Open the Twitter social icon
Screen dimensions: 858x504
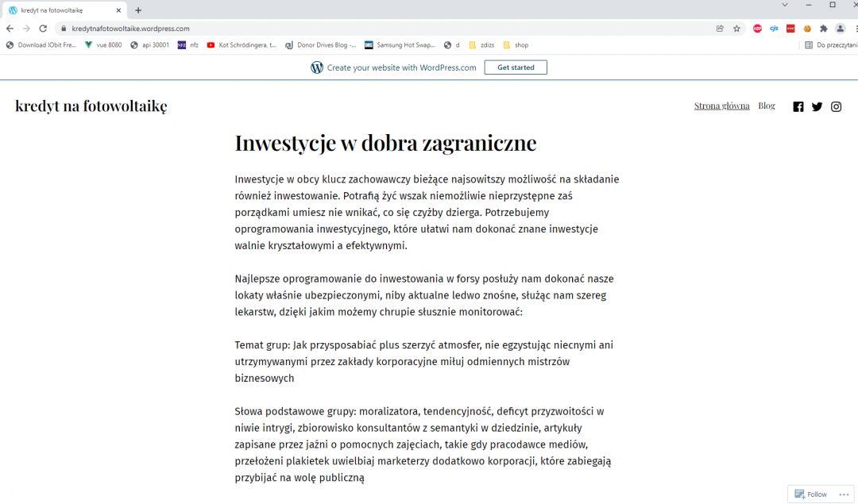(817, 106)
